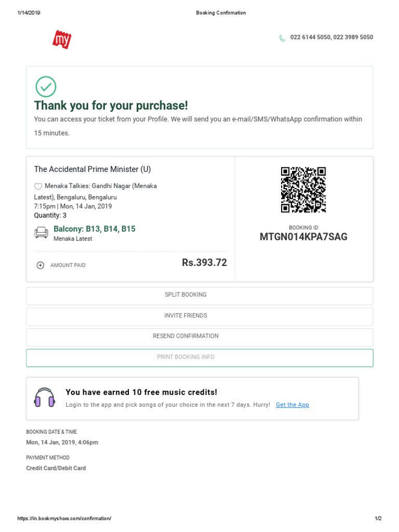
Task: Click the movie title The Accidental Prime Minister
Action: [x=92, y=169]
